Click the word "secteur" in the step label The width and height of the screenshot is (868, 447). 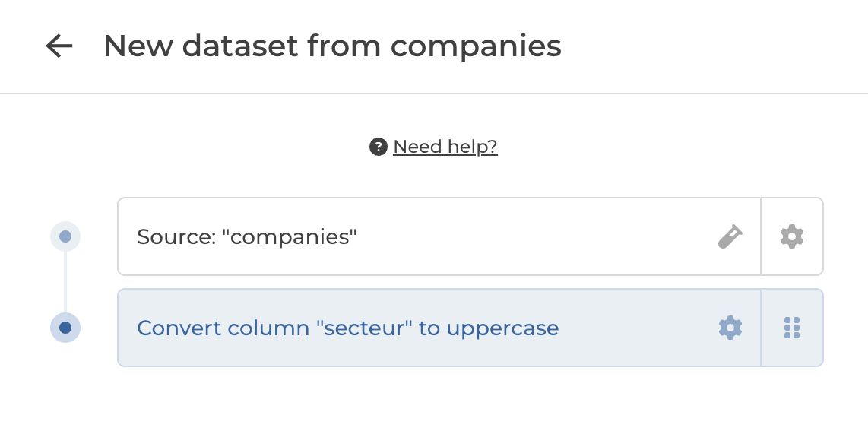pos(363,328)
